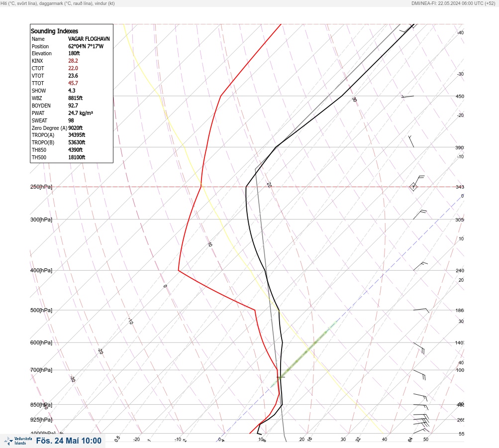Viewport: 499px width, 448px height.
Task: Click the diamond tropopause marker at 250 hPa
Action: pos(413,187)
